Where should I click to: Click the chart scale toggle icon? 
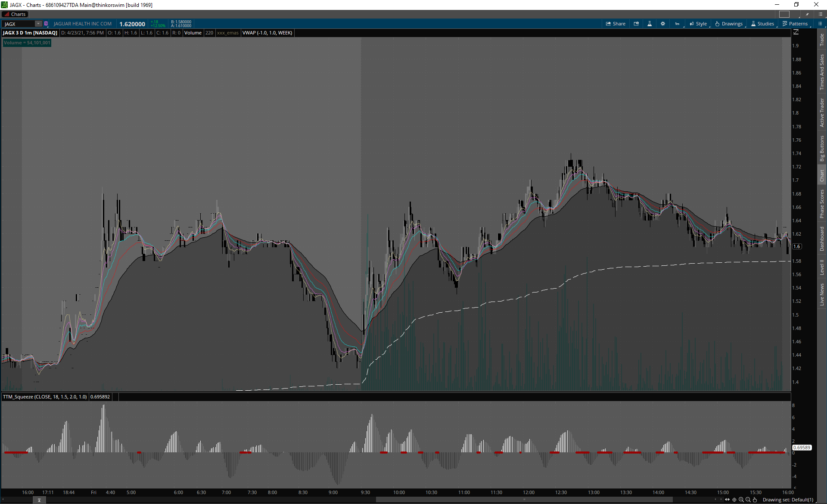point(796,32)
